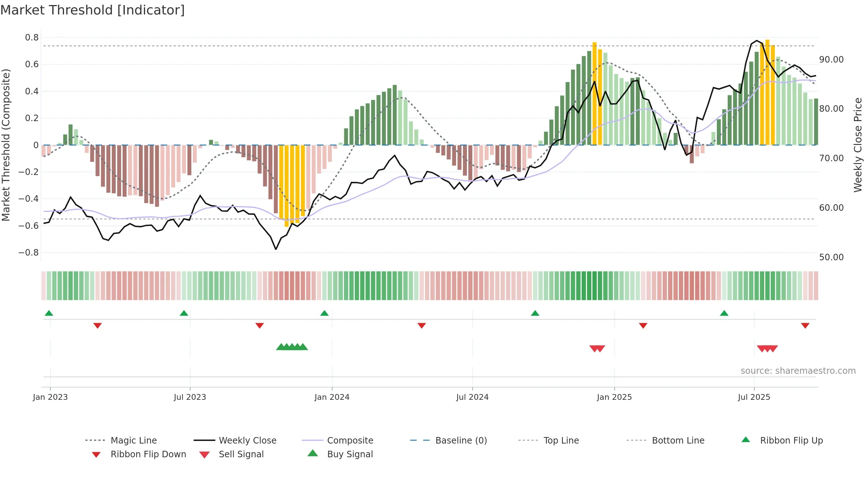
Task: Click the green Buy Signal legend triangle
Action: click(312, 453)
